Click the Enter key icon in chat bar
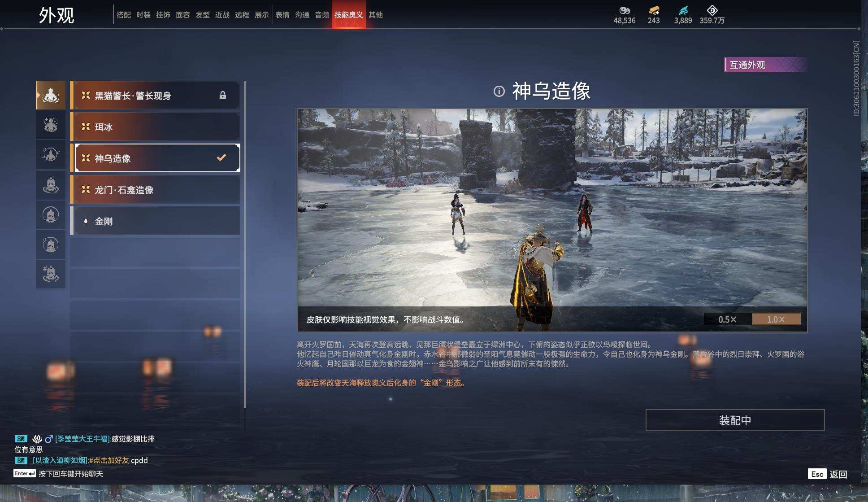Viewport: 868px width, 502px height. click(x=25, y=474)
